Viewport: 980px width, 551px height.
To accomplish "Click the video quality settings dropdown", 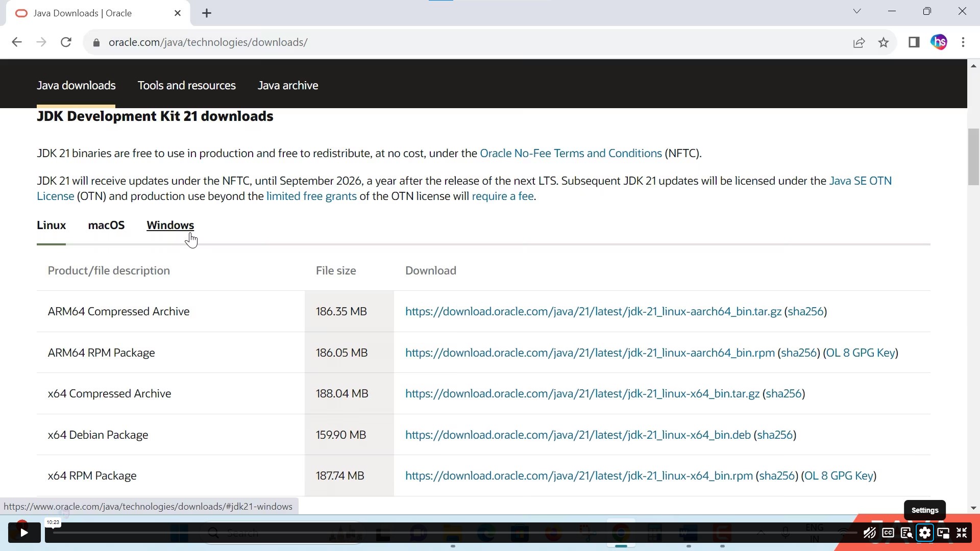I will coord(925,533).
